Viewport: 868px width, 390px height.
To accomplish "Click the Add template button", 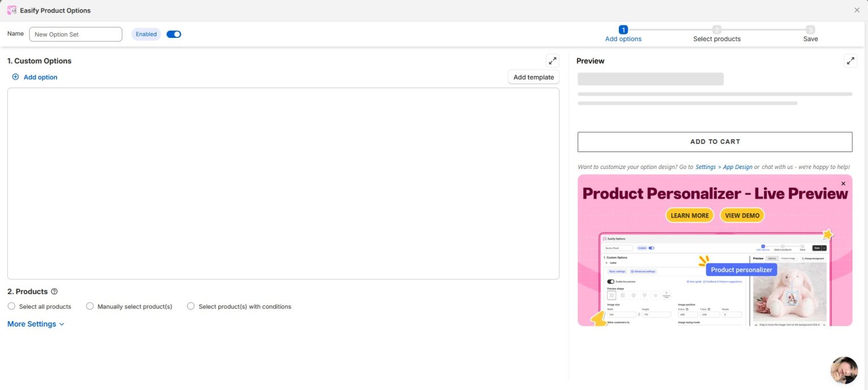I will pyautogui.click(x=533, y=77).
